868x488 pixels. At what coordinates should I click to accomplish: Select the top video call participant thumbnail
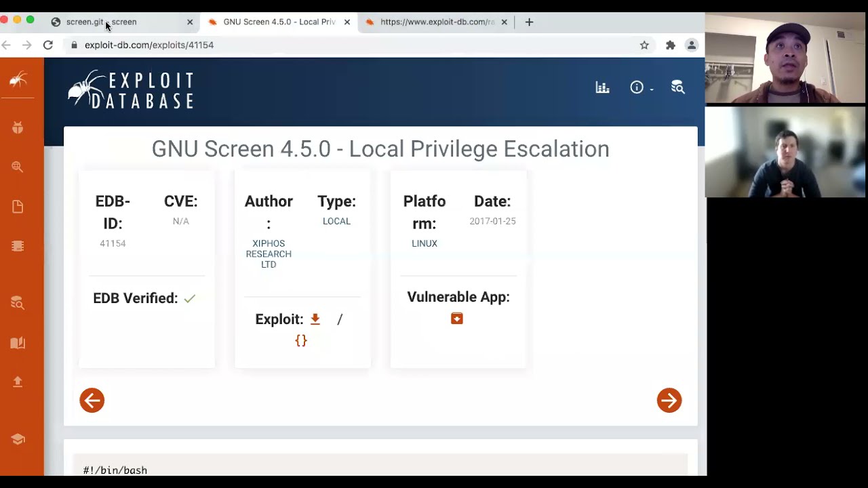[785, 58]
